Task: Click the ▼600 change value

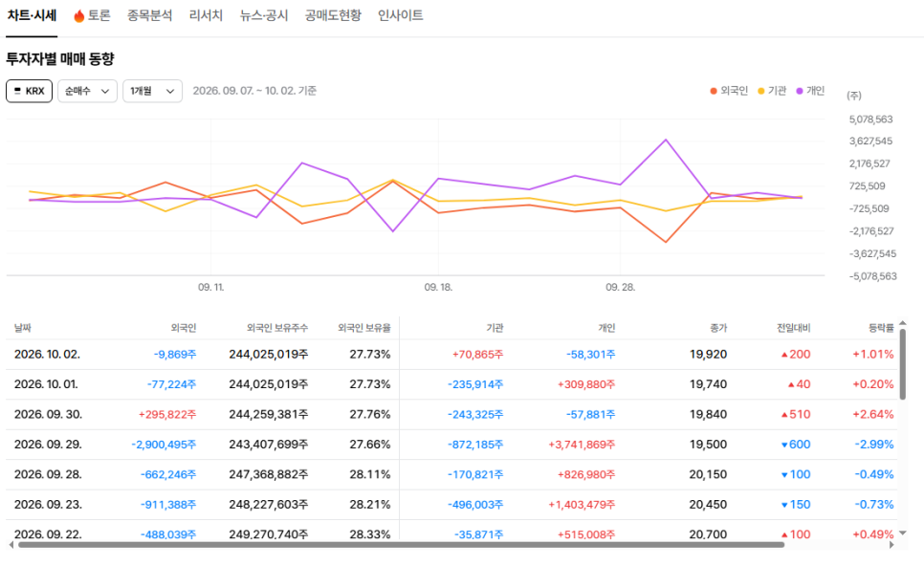Action: tap(796, 445)
